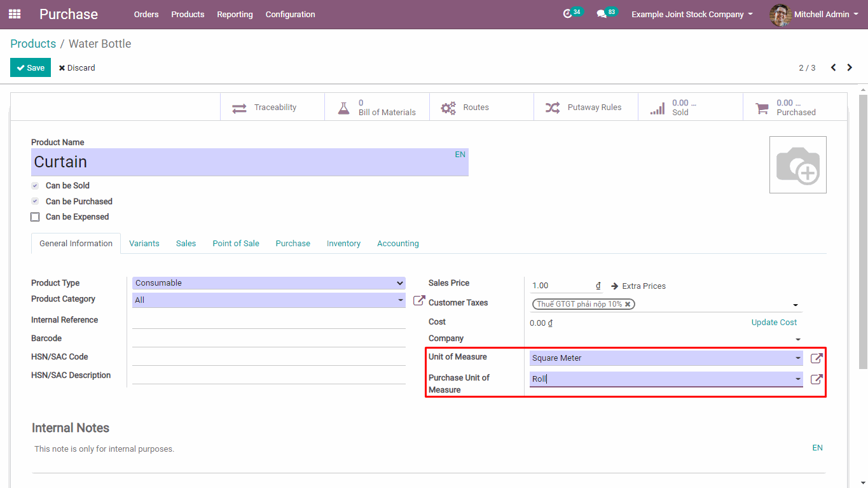Open external link beside Unit of Measure
This screenshot has width=868, height=488.
click(x=816, y=358)
